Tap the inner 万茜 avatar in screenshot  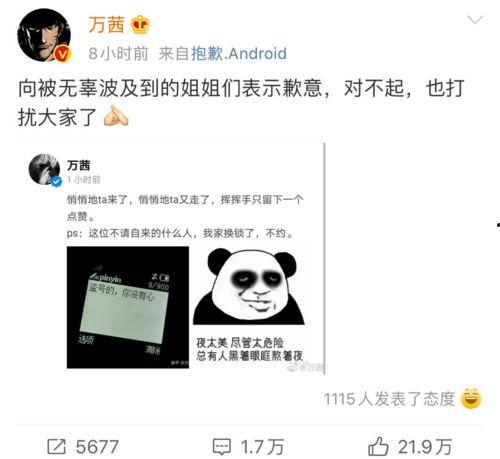coord(44,169)
